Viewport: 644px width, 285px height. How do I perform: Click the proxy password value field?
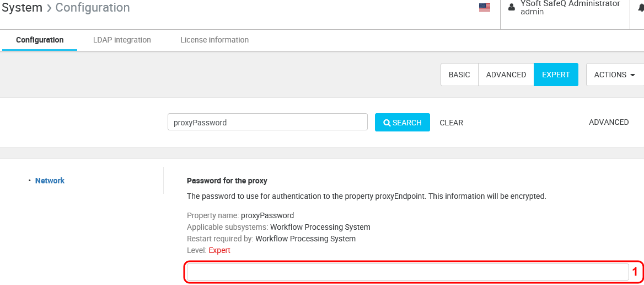pyautogui.click(x=407, y=272)
